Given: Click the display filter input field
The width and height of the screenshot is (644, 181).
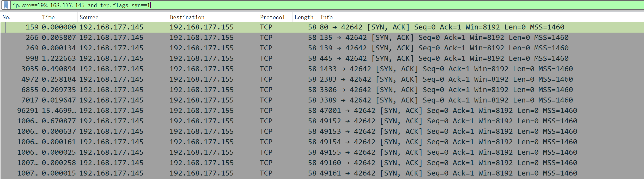Looking at the screenshot, I should point(327,5).
